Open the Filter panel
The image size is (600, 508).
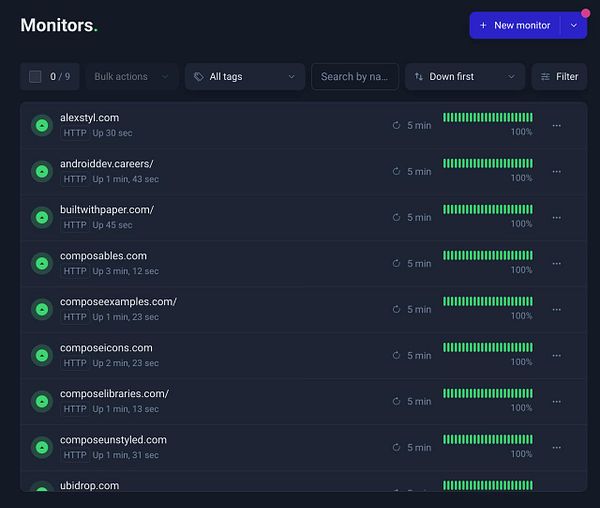559,77
